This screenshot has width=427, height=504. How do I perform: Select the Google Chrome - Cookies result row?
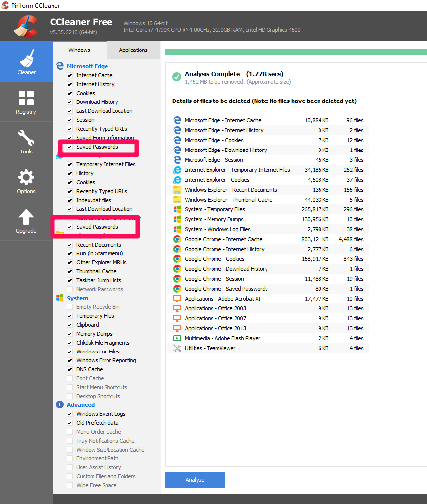268,259
